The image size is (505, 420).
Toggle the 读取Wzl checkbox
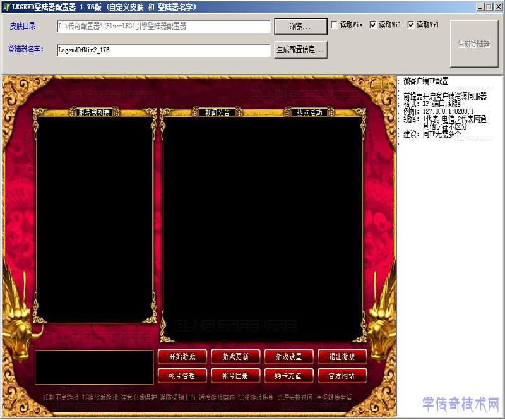411,25
